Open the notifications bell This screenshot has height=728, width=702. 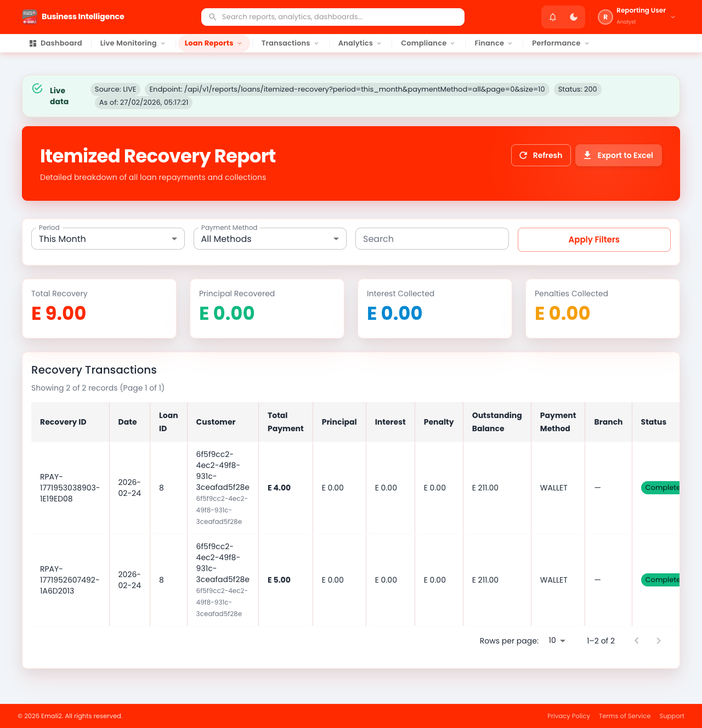tap(553, 17)
